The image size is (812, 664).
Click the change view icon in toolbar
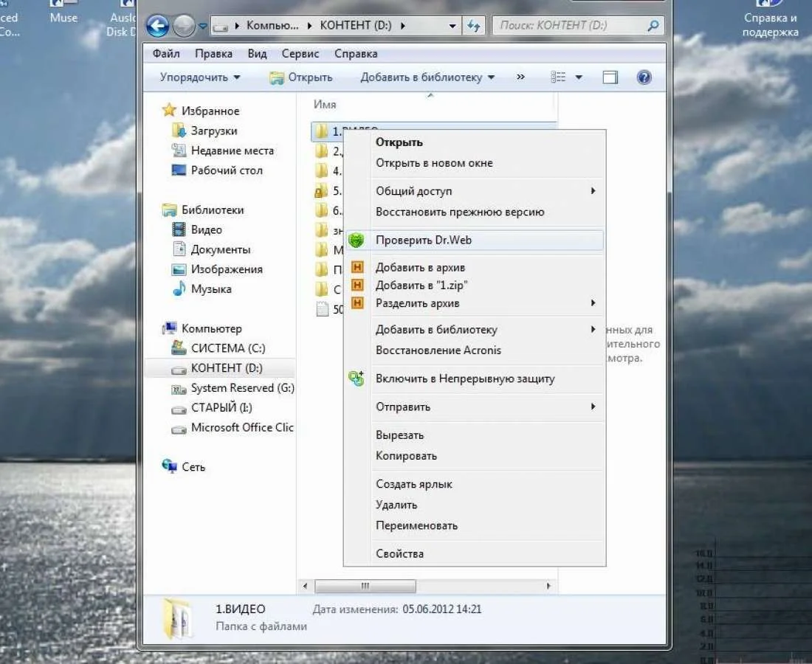(x=558, y=77)
